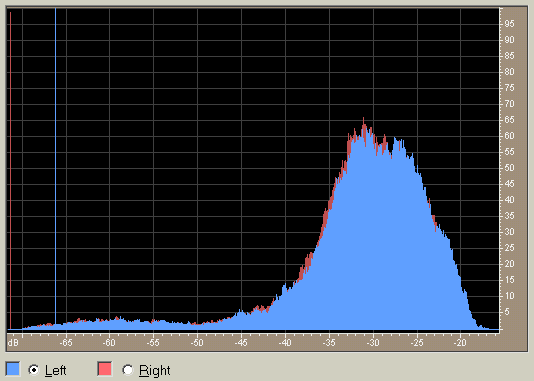The height and width of the screenshot is (381, 534).
Task: Click the blue vertical marker line in histogram
Action: (x=56, y=169)
